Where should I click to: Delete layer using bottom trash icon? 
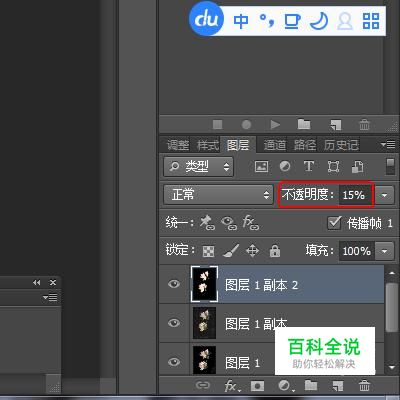[364, 386]
